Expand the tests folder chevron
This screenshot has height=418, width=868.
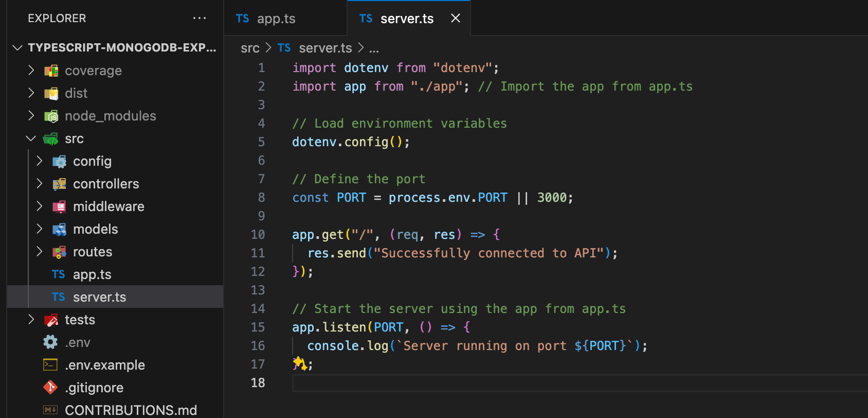point(31,320)
